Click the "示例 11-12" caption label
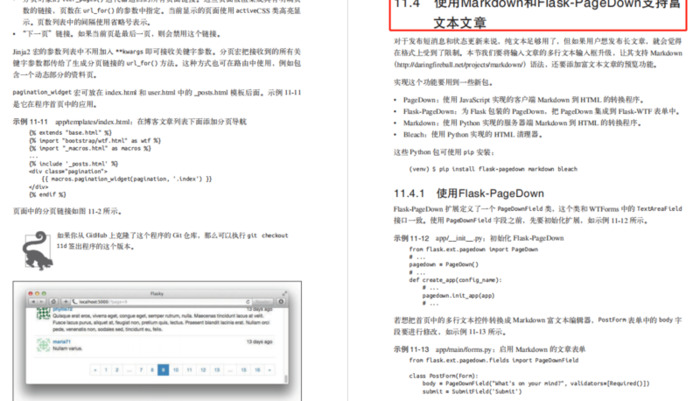The width and height of the screenshot is (700, 401). (411, 238)
